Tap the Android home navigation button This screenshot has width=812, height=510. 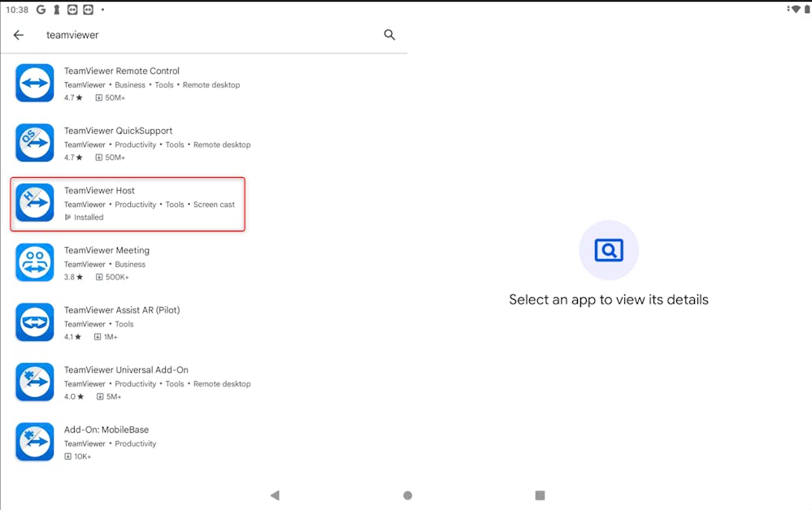tap(407, 495)
